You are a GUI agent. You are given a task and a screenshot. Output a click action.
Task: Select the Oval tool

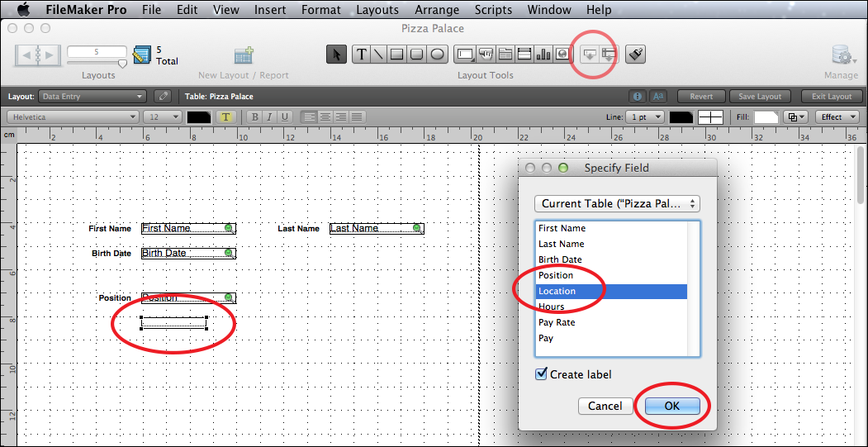[x=438, y=55]
